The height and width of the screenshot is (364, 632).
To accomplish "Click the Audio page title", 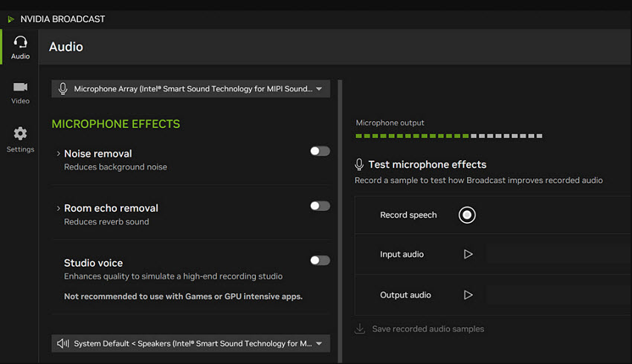I will tap(66, 47).
